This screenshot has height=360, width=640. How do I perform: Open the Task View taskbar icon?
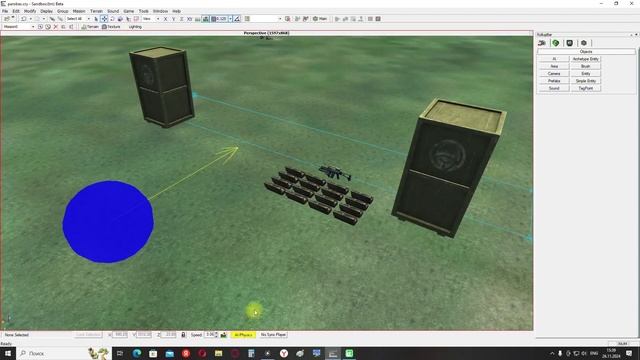click(x=120, y=353)
